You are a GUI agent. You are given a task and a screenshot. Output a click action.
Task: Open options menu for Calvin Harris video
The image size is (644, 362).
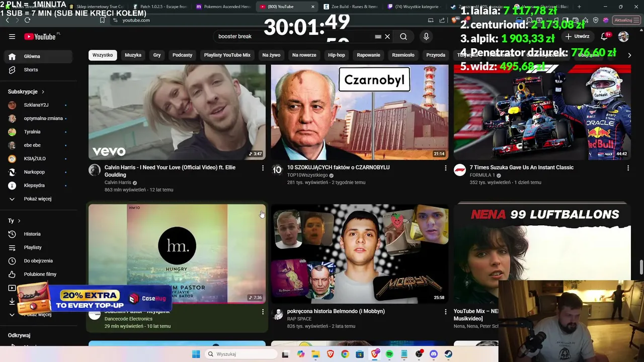[263, 168]
